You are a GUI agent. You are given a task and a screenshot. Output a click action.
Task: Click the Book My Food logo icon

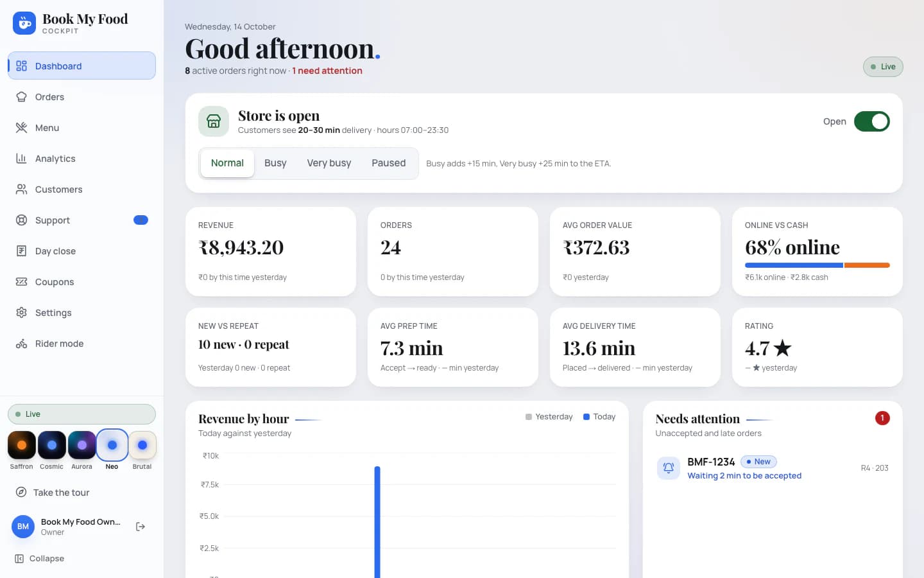(24, 23)
